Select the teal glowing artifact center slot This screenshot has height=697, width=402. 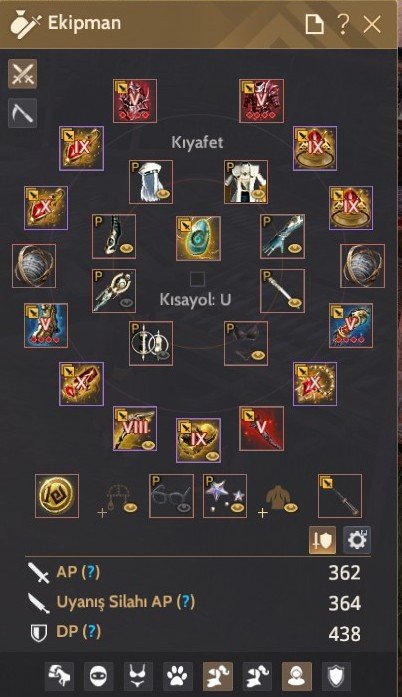198,238
